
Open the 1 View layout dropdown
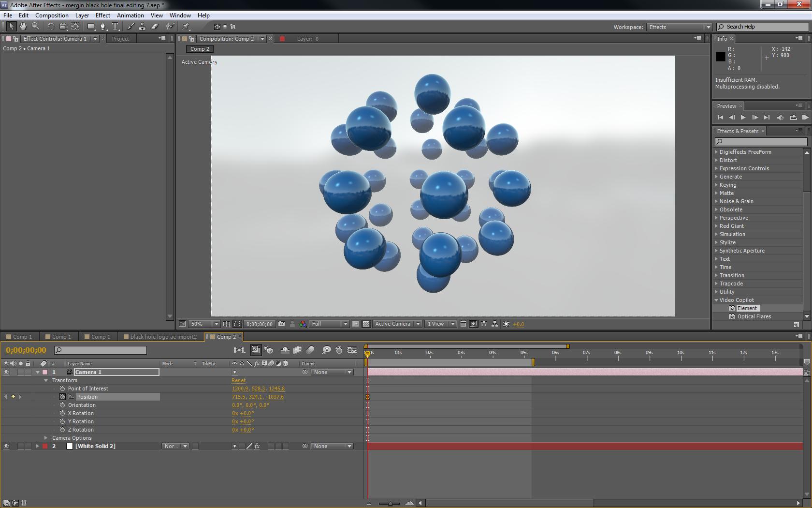point(440,324)
